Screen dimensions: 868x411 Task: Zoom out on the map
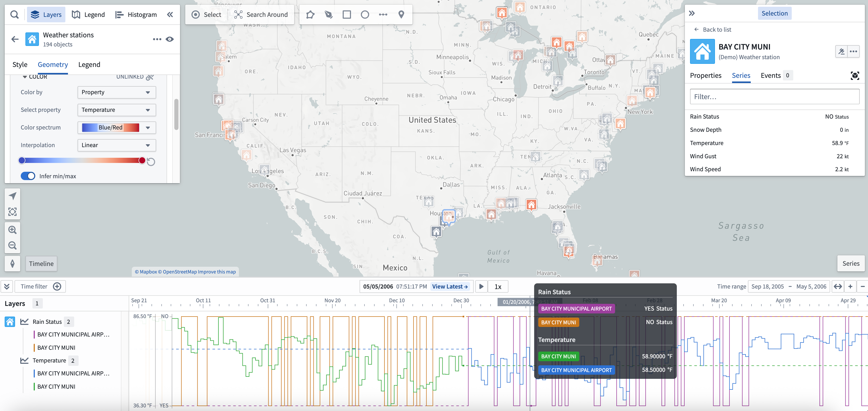pyautogui.click(x=12, y=245)
